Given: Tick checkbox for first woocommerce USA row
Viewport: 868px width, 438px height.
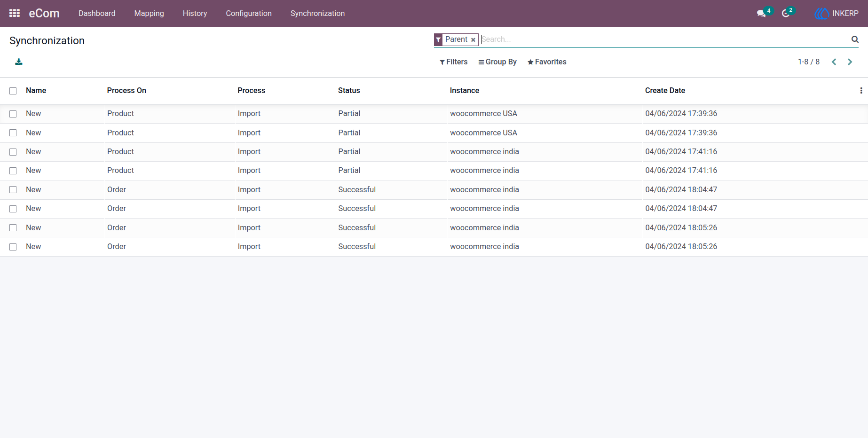Looking at the screenshot, I should pyautogui.click(x=13, y=114).
